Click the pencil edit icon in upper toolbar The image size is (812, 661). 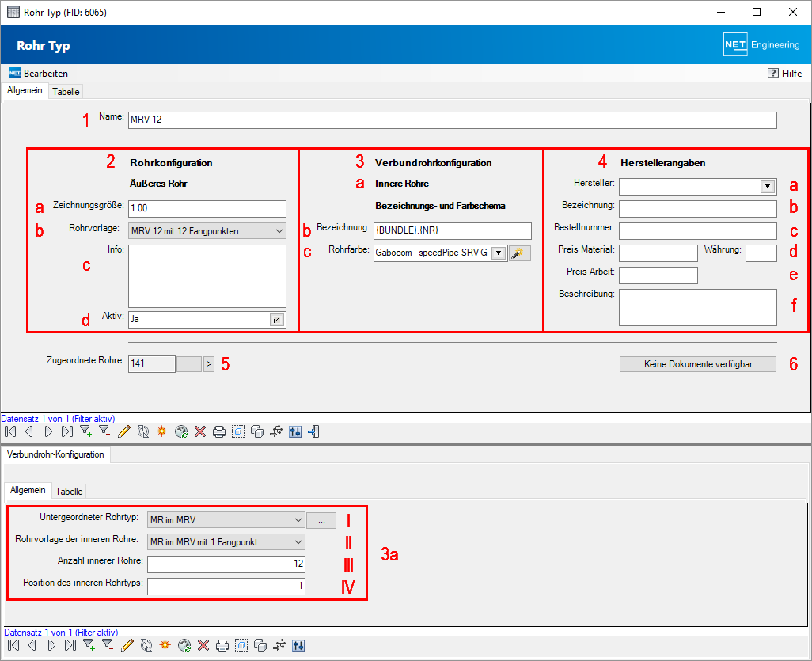(123, 431)
